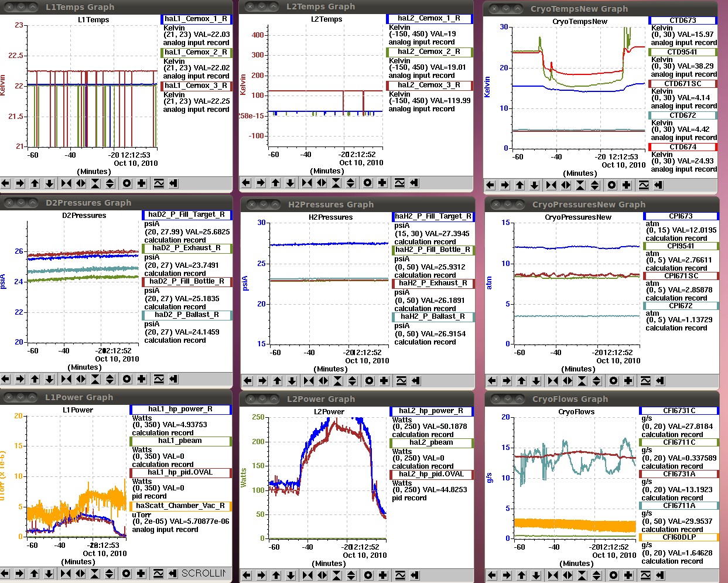Vertical zoom-out icon in D2Pressures Graph
Viewport: 728px width, 583px height.
click(x=110, y=379)
